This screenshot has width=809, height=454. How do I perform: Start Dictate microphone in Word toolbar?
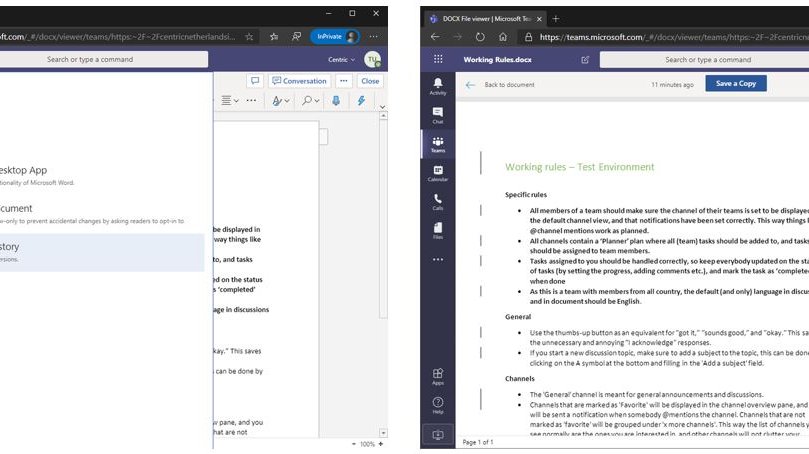click(336, 101)
